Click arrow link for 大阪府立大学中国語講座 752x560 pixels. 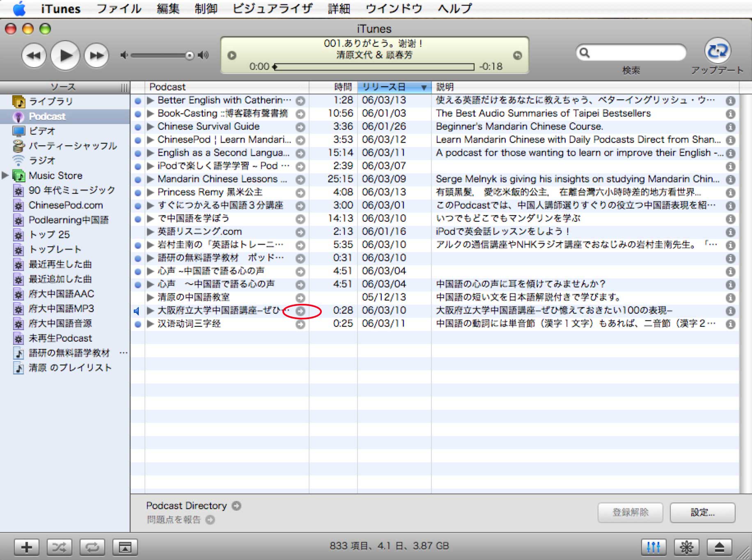(x=300, y=311)
